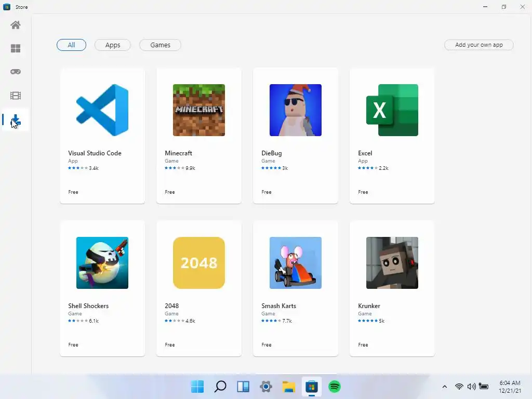
Task: Click the Free price on Shell Shockers card
Action: tap(73, 345)
